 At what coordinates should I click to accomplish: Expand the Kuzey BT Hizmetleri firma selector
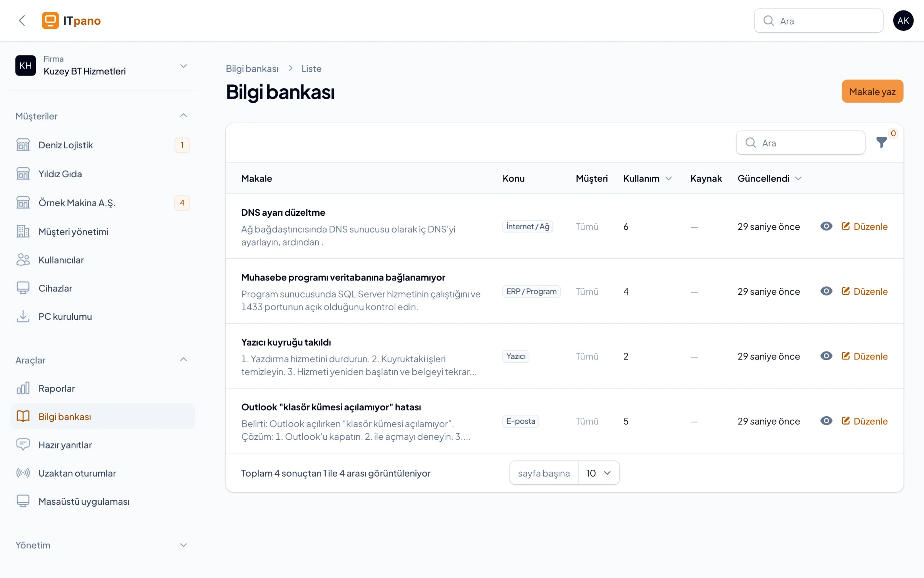pos(102,66)
